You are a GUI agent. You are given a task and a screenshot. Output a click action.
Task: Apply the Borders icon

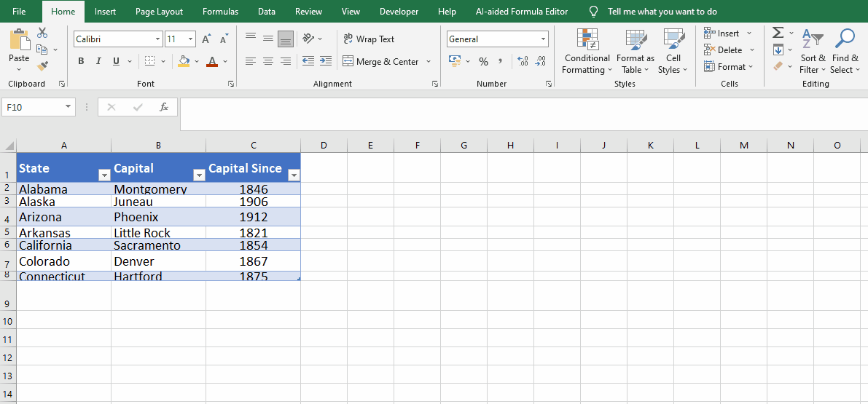(150, 61)
